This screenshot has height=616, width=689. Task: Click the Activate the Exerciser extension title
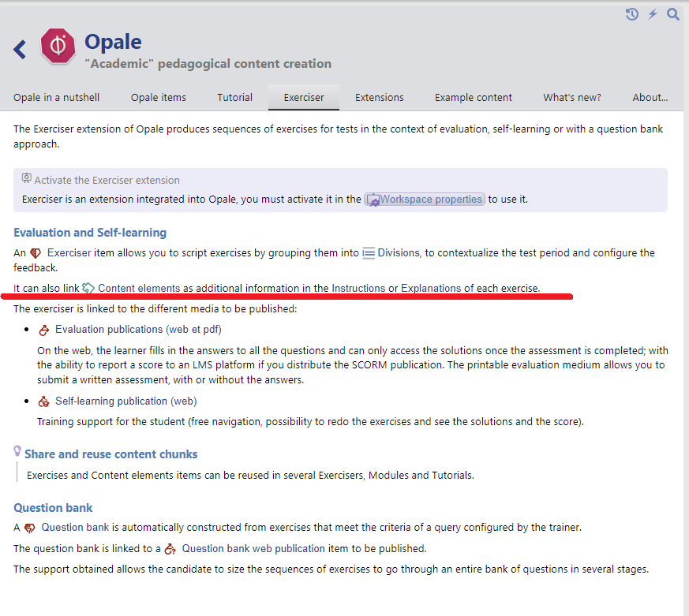[x=107, y=181]
